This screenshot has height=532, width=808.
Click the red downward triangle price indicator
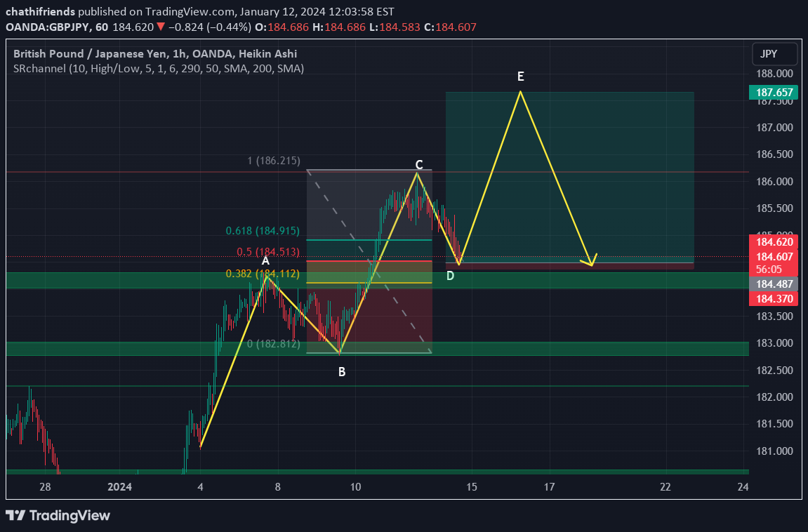click(161, 27)
